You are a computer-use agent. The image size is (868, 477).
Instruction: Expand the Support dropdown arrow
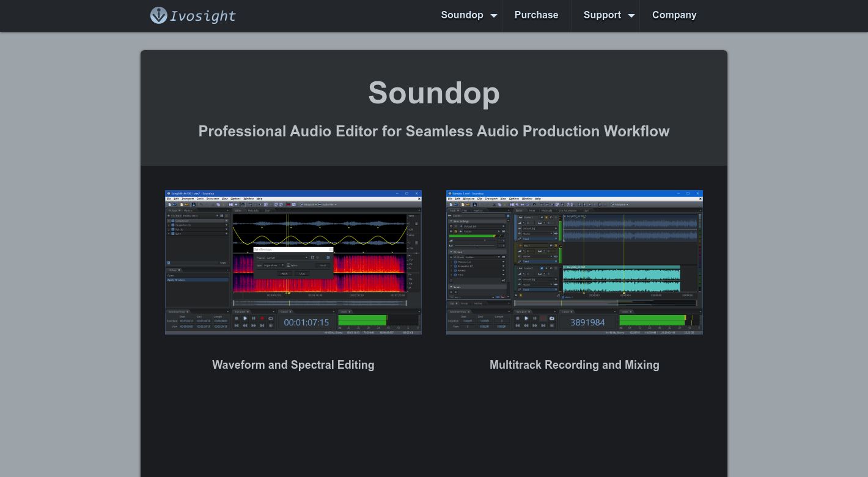(631, 16)
